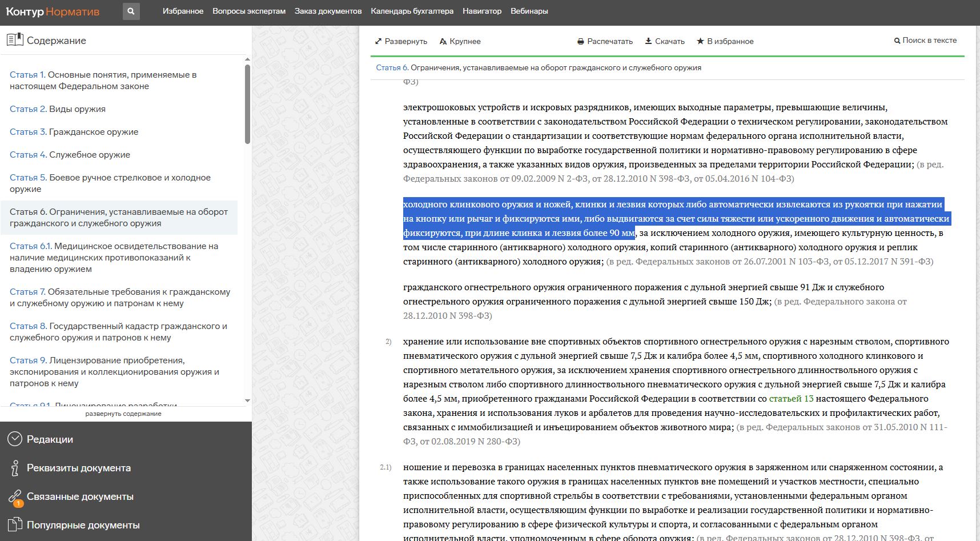Click the Крупнее font size icon
The image size is (980, 541).
(443, 42)
